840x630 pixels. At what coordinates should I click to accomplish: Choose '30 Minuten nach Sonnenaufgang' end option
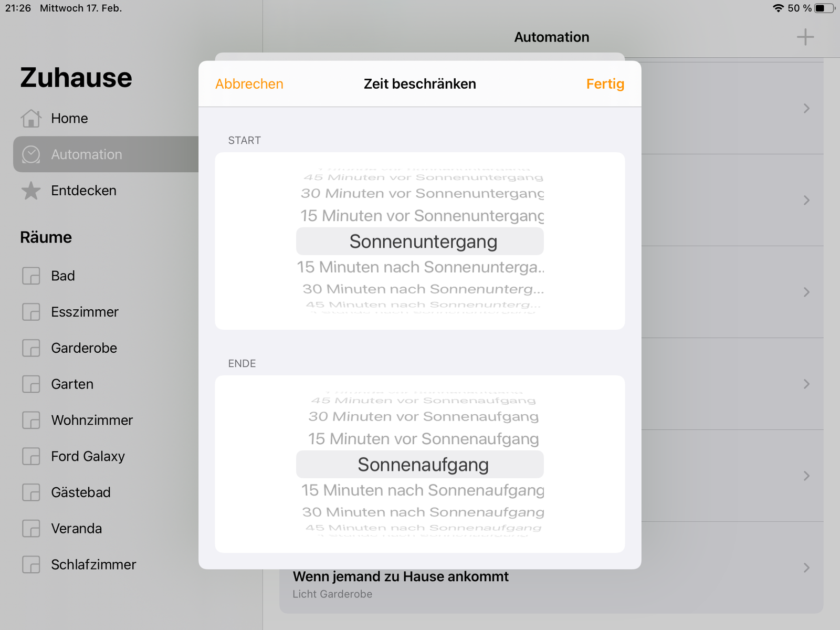[423, 512]
